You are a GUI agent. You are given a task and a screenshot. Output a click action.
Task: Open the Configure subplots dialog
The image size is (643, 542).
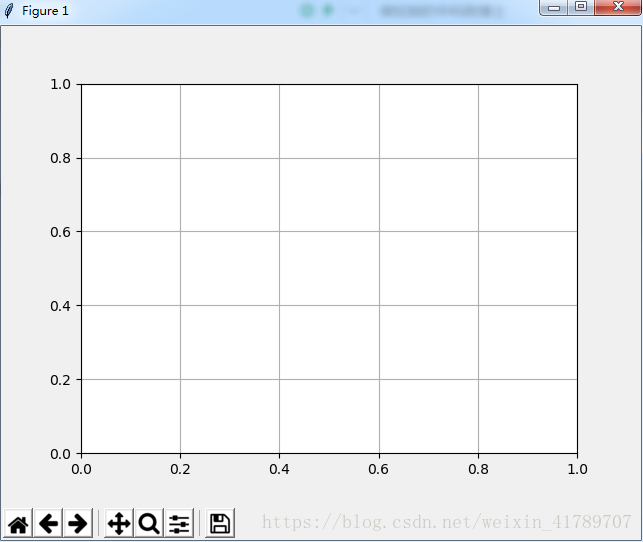[179, 523]
